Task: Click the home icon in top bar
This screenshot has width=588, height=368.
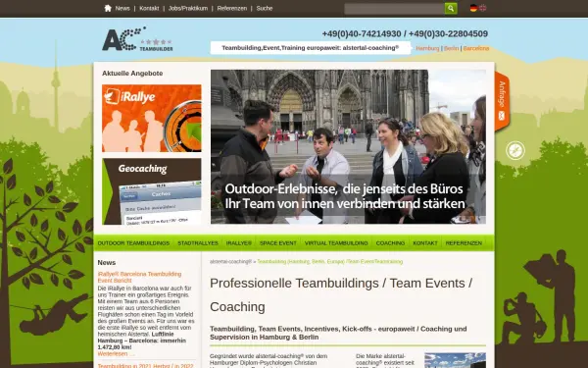Action: pos(108,8)
